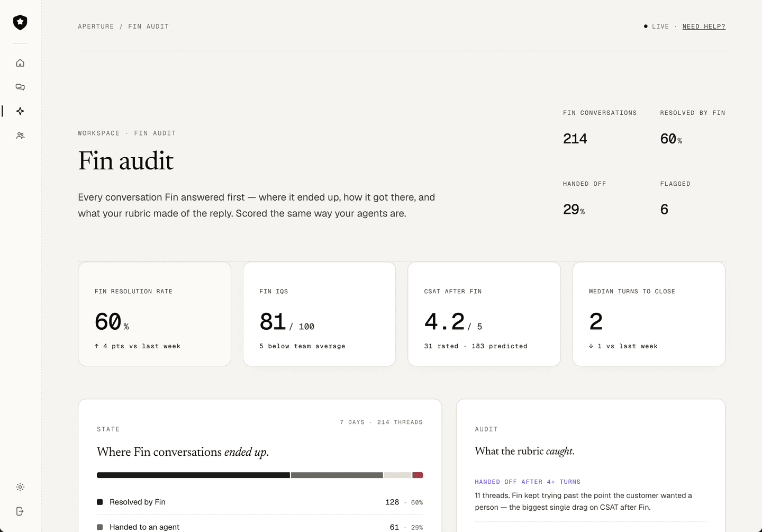Select the 'Handed to an agent' legend row label
This screenshot has width=762, height=532.
144,527
